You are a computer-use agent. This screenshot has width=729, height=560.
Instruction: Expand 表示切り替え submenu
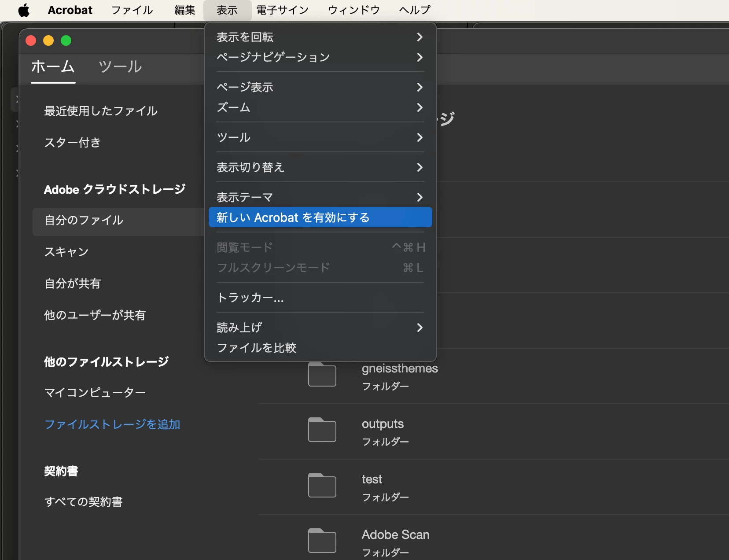click(320, 167)
